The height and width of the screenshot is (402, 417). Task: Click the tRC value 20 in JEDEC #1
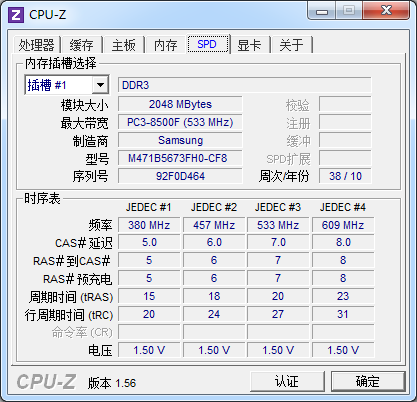click(149, 314)
